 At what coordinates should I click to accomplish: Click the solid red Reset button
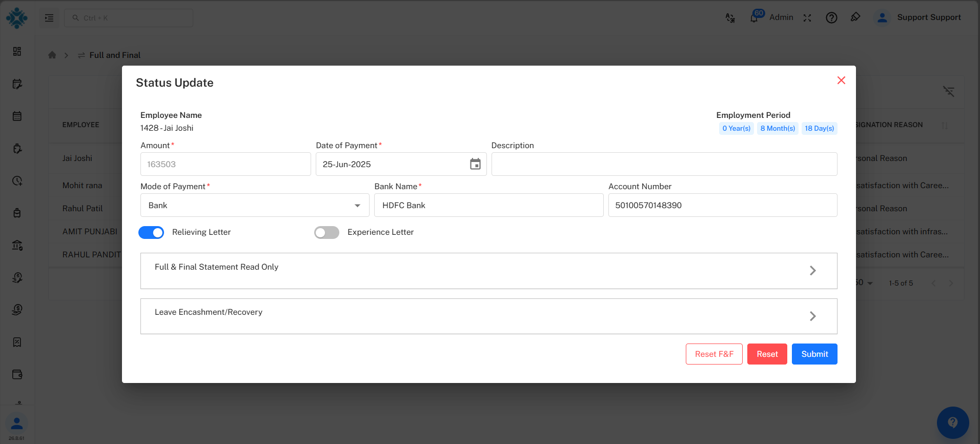click(x=767, y=354)
